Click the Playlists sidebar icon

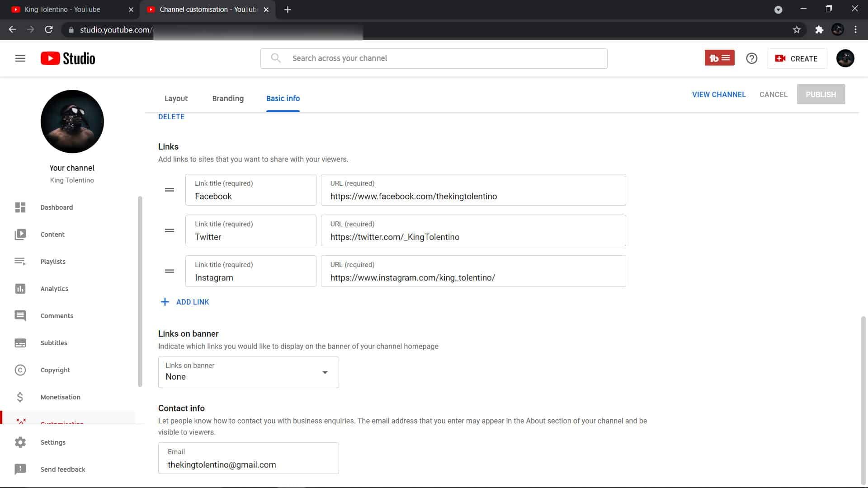click(20, 261)
